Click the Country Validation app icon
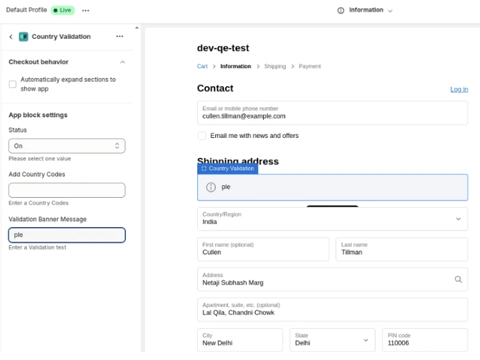The image size is (480, 360). (23, 37)
